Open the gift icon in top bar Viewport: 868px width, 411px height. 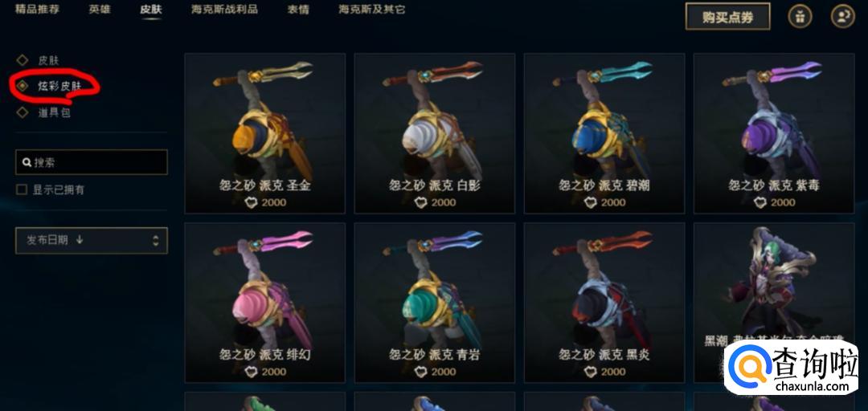click(800, 17)
